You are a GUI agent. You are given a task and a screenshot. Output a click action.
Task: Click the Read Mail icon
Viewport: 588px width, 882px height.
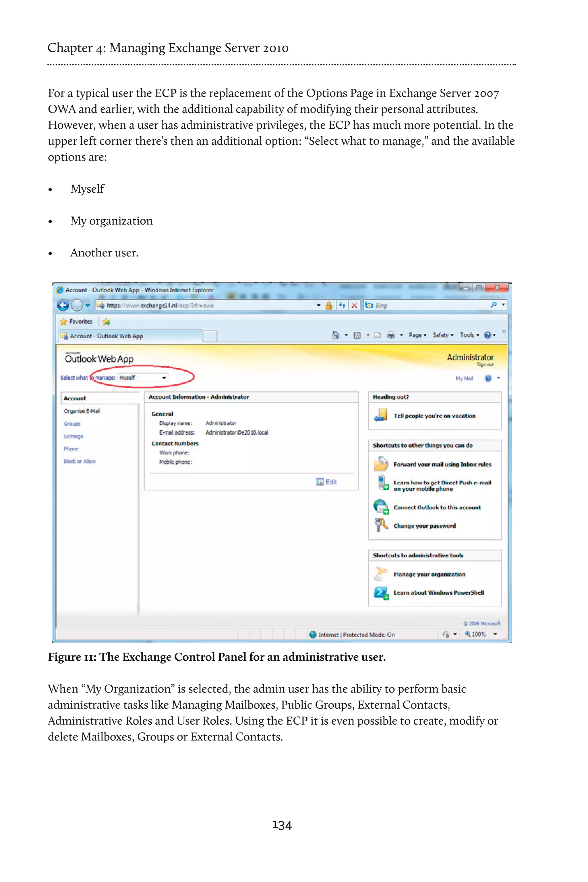coord(378,335)
